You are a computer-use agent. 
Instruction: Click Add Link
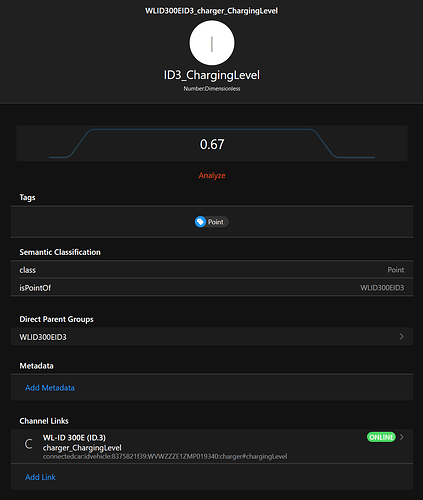(40, 477)
